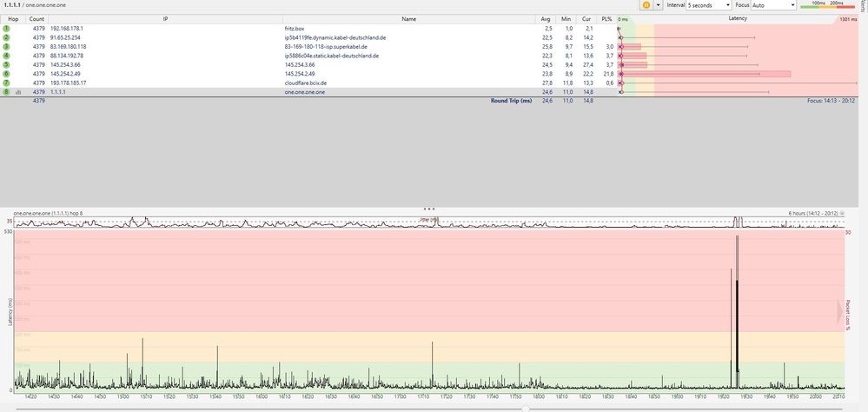Click the latency spike near 17:12

click(x=433, y=365)
